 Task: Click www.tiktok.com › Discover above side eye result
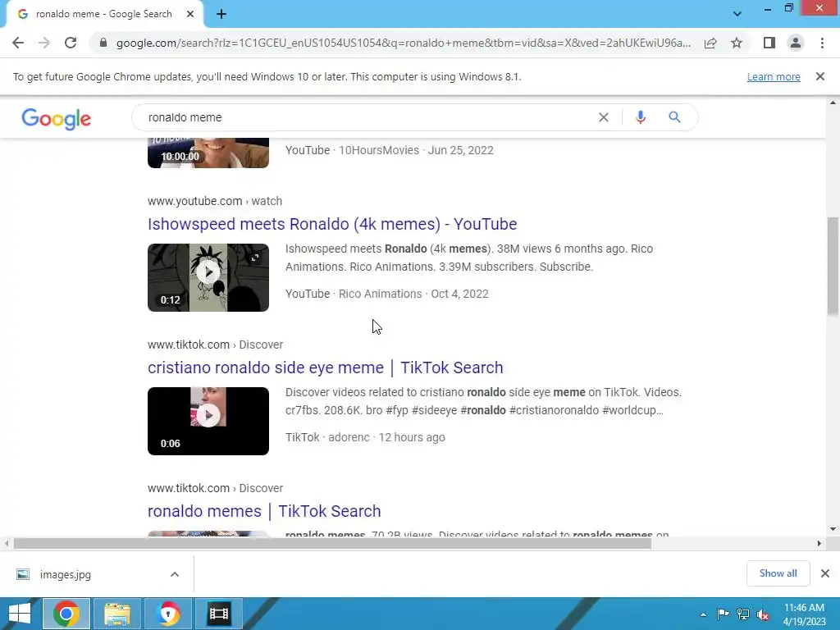pyautogui.click(x=216, y=345)
